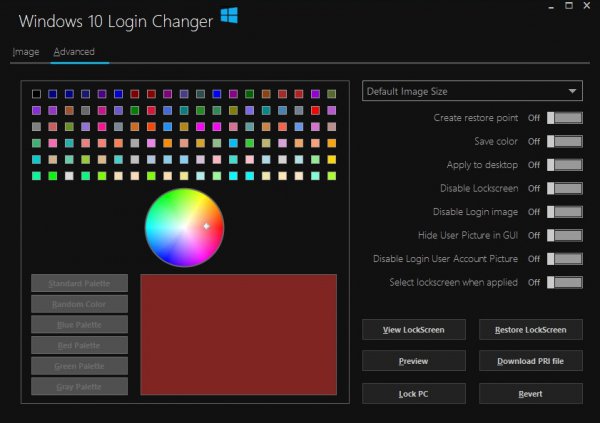Image resolution: width=600 pixels, height=423 pixels.
Task: Select the olive swatch ending the top row
Action: (332, 94)
